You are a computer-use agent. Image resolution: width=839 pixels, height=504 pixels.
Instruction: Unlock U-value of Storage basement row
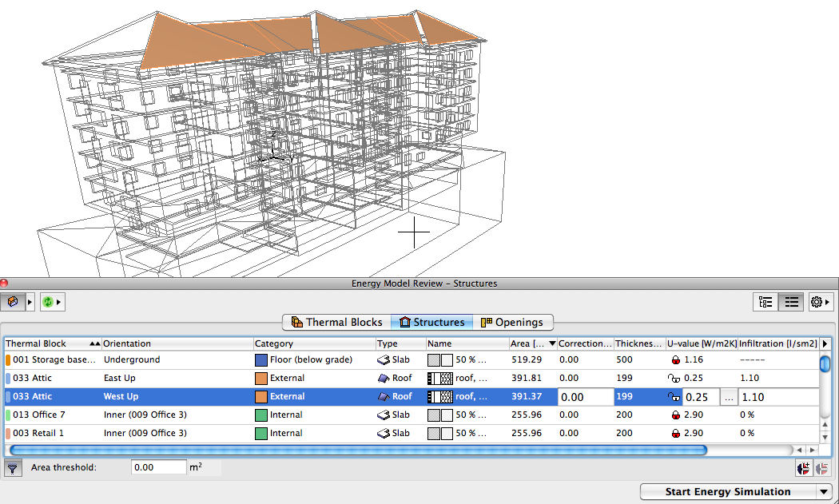[x=674, y=360]
